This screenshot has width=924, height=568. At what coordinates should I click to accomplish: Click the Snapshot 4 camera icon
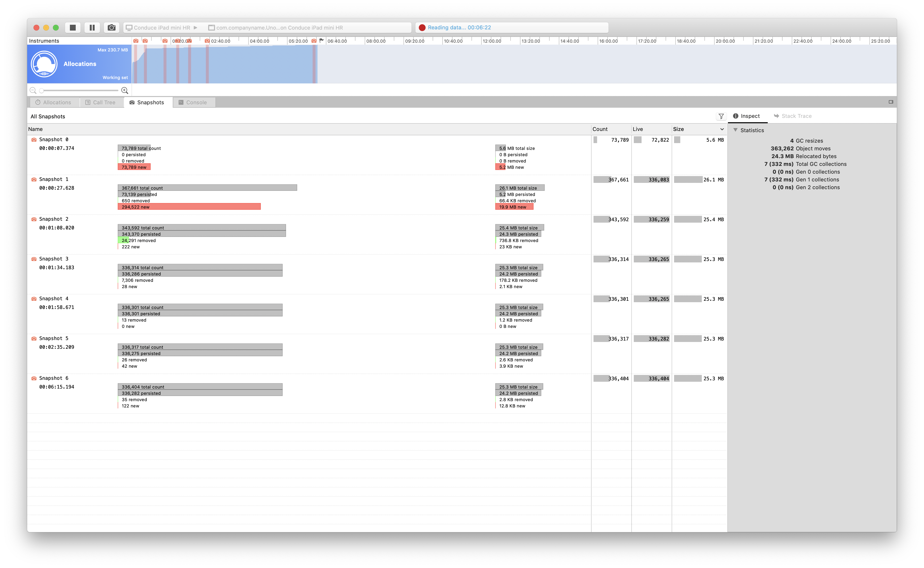(34, 299)
